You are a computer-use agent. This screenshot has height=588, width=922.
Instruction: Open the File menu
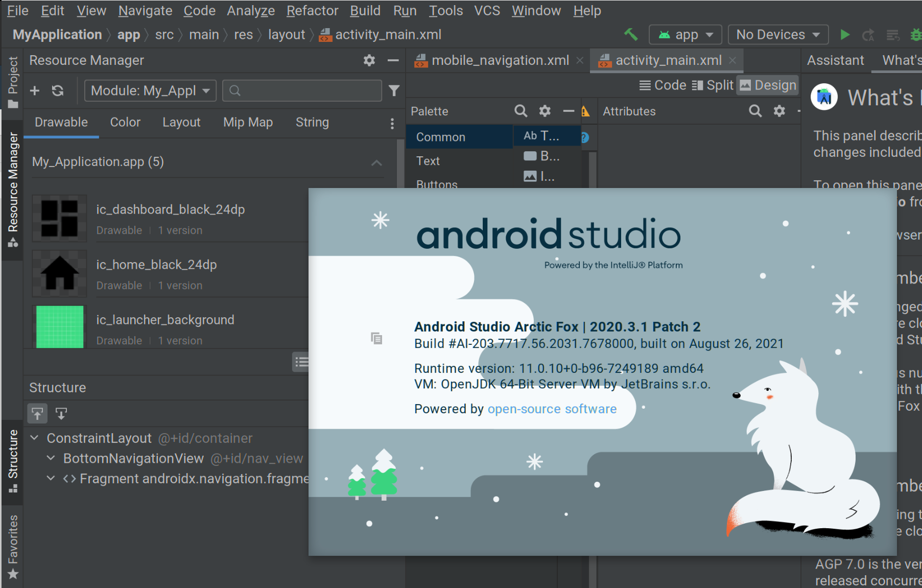pos(17,11)
